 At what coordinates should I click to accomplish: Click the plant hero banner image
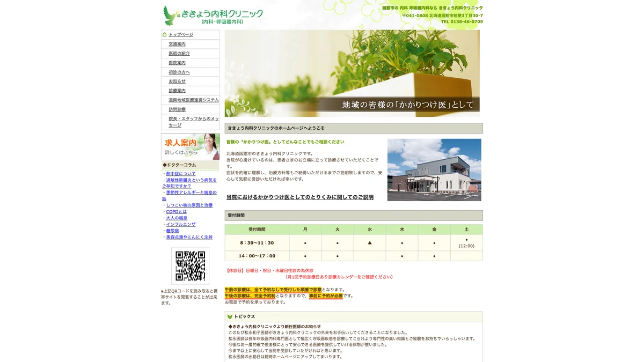pyautogui.click(x=352, y=73)
